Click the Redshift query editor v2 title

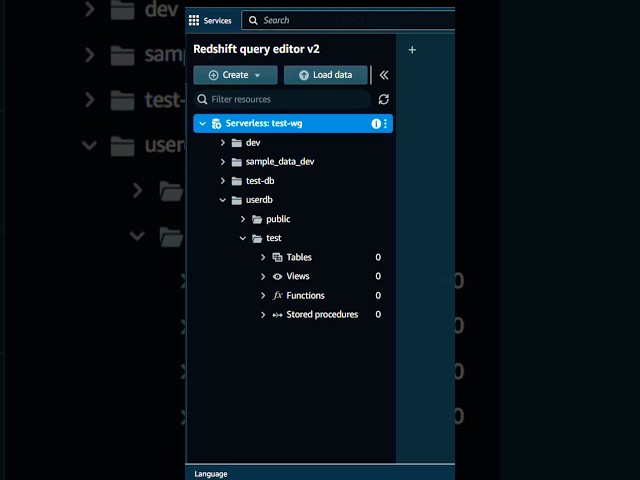tap(256, 49)
